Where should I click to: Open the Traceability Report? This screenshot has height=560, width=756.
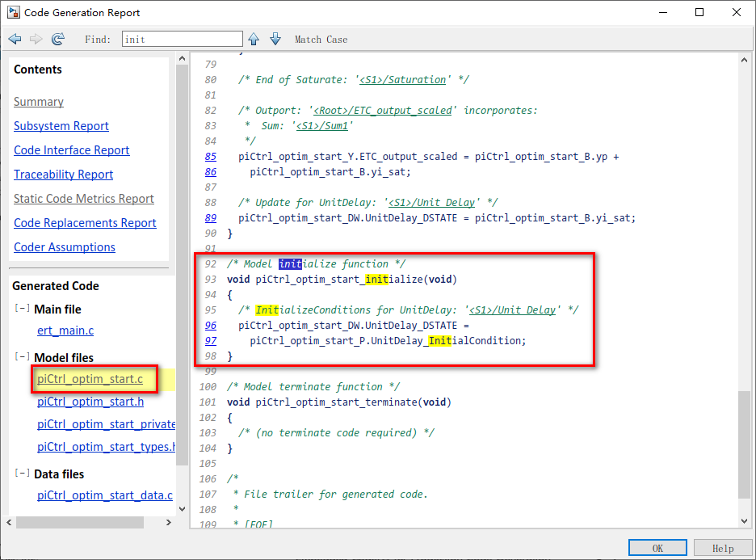63,174
